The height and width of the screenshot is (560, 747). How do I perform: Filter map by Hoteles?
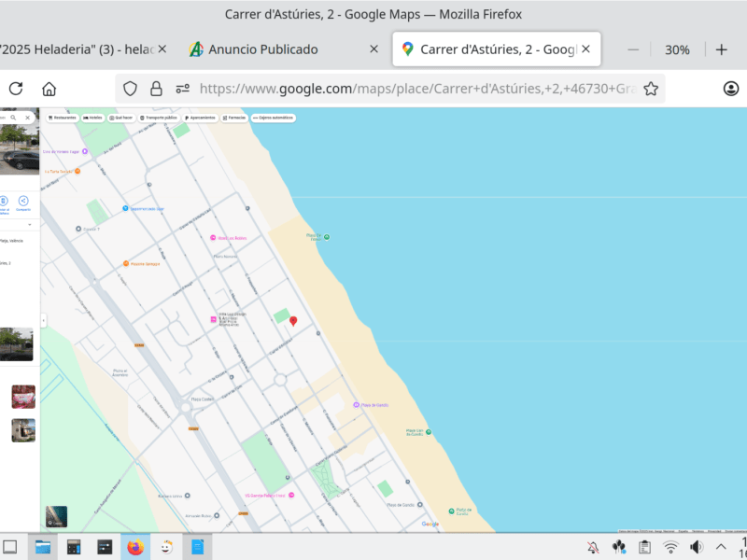tap(92, 118)
